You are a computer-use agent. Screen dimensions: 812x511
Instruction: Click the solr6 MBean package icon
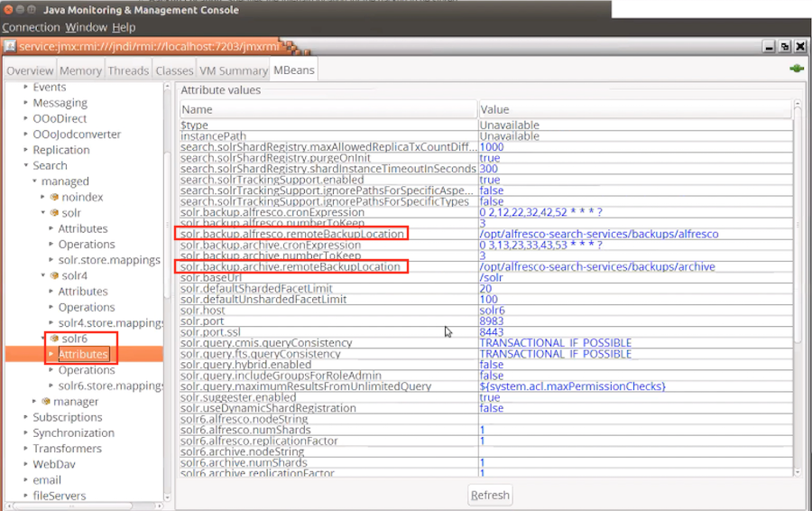pyautogui.click(x=54, y=339)
